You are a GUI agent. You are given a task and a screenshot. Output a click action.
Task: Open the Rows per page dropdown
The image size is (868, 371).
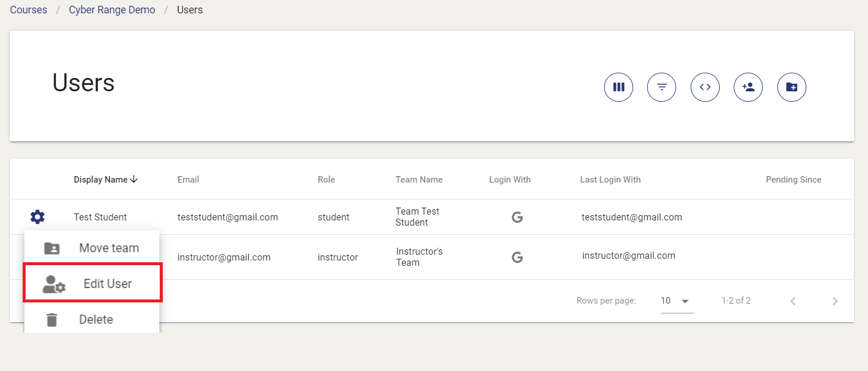[676, 301]
